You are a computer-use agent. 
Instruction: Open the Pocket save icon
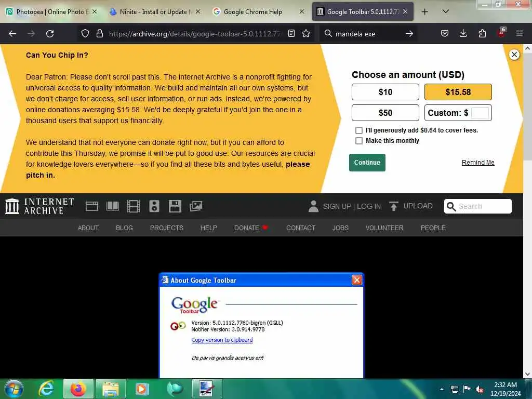[445, 33]
